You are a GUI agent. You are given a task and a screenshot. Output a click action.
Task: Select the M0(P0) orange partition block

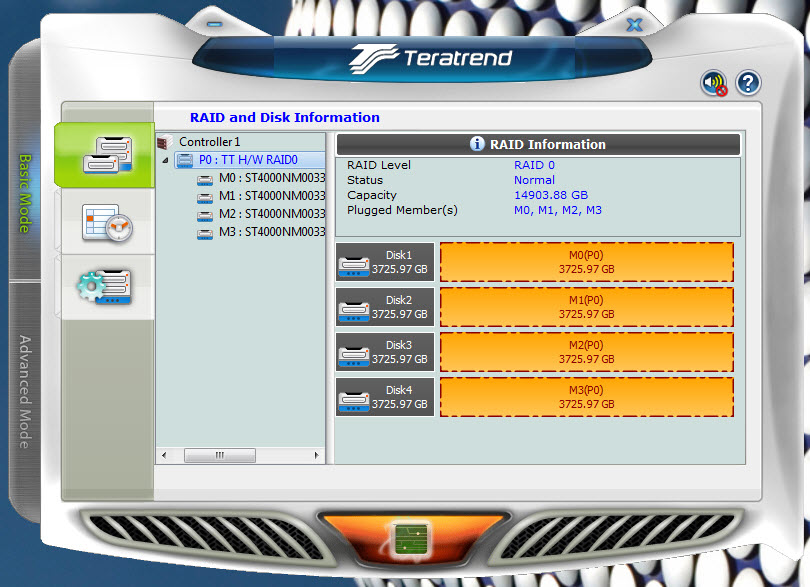coord(586,262)
